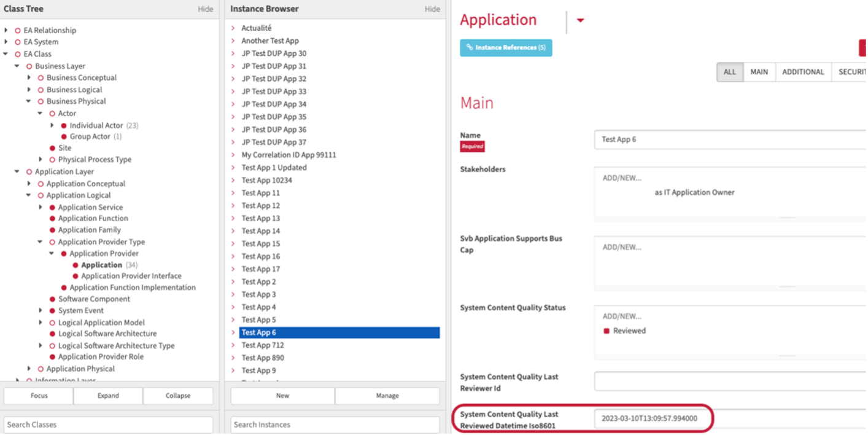
Task: Click the red dot beside Application Provider Interface
Action: point(76,276)
